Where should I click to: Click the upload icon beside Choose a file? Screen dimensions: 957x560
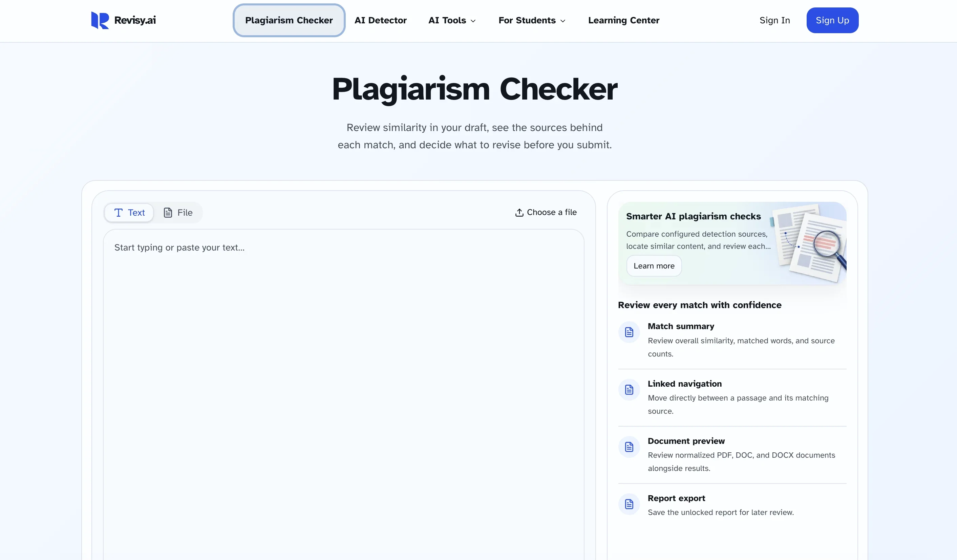[x=519, y=213]
